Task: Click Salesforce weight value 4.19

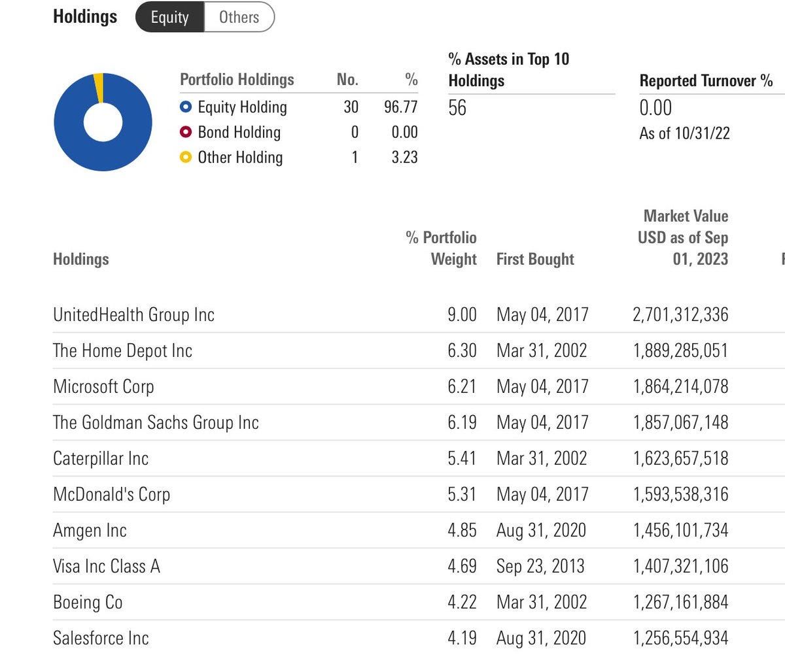Action: (462, 638)
